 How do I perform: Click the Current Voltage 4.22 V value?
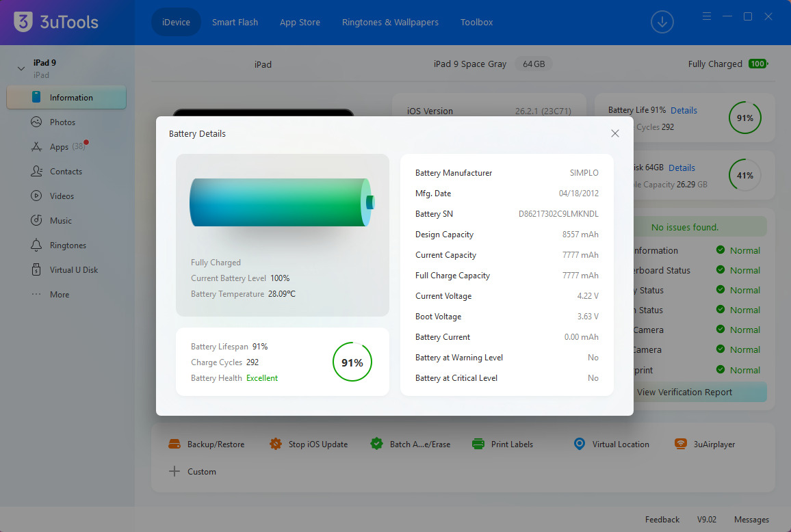(x=588, y=296)
